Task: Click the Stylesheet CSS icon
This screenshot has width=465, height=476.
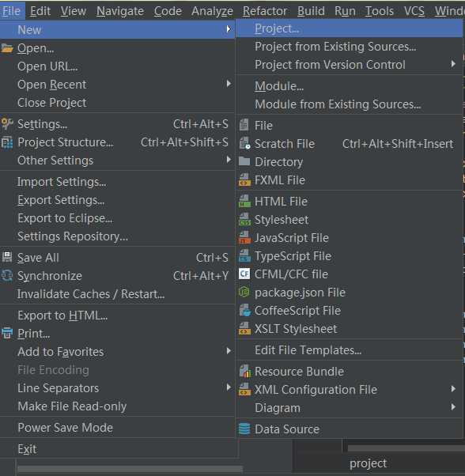Action: 244,219
